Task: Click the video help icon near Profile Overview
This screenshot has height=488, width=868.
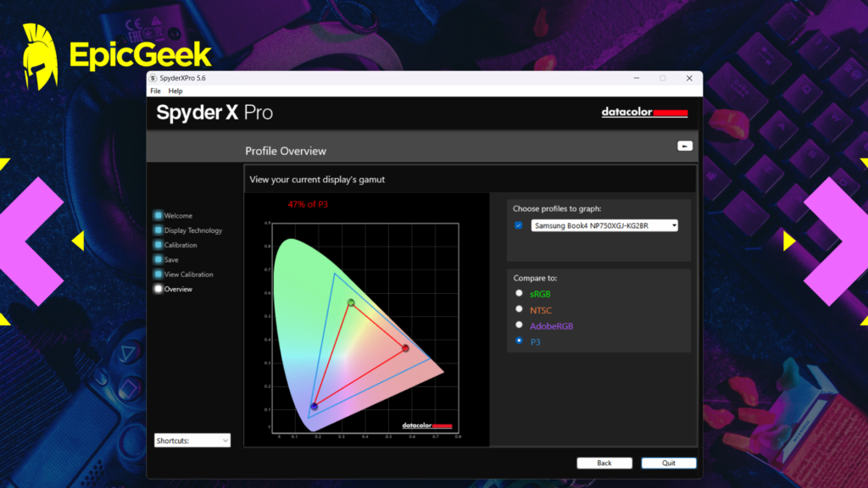Action: pyautogui.click(x=685, y=146)
